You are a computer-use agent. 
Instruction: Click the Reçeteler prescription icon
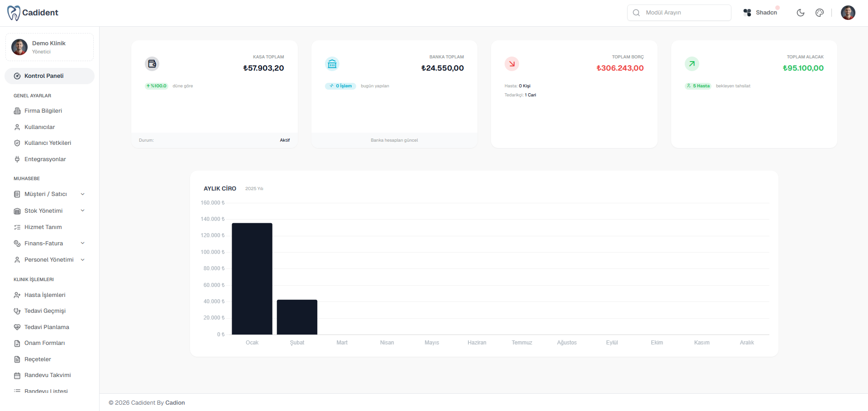click(x=17, y=359)
